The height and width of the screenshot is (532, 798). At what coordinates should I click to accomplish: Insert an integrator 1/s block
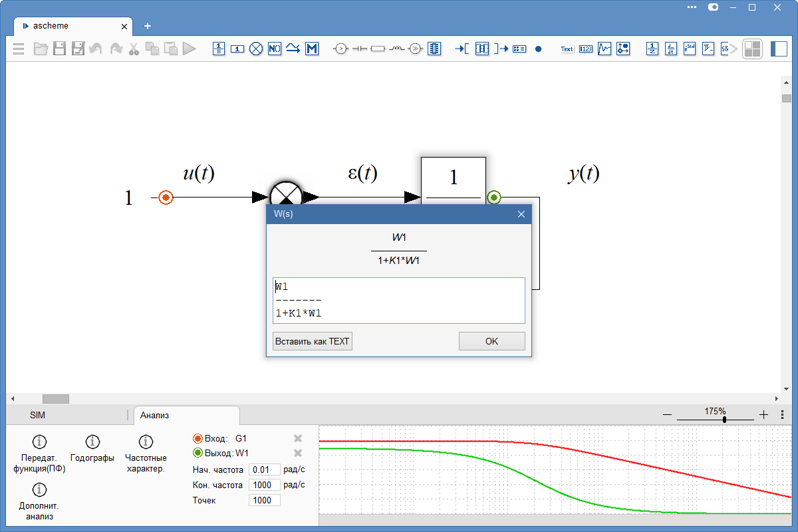point(219,49)
